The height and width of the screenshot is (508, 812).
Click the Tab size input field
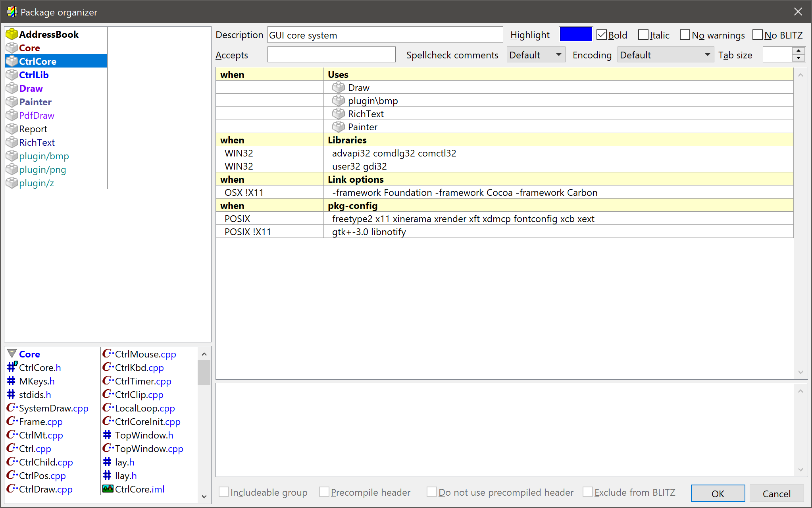tap(777, 55)
